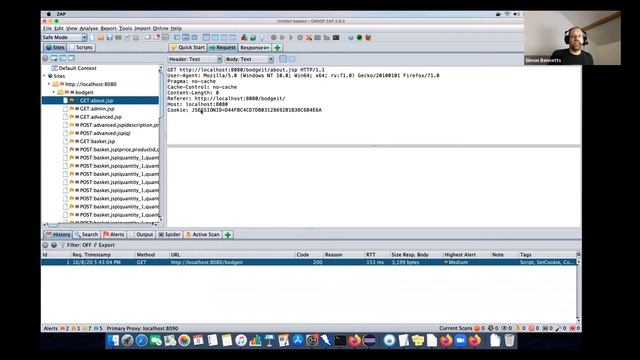Open Safari from the dock
Screen dimensions: 640x360
pyautogui.click(x=142, y=340)
